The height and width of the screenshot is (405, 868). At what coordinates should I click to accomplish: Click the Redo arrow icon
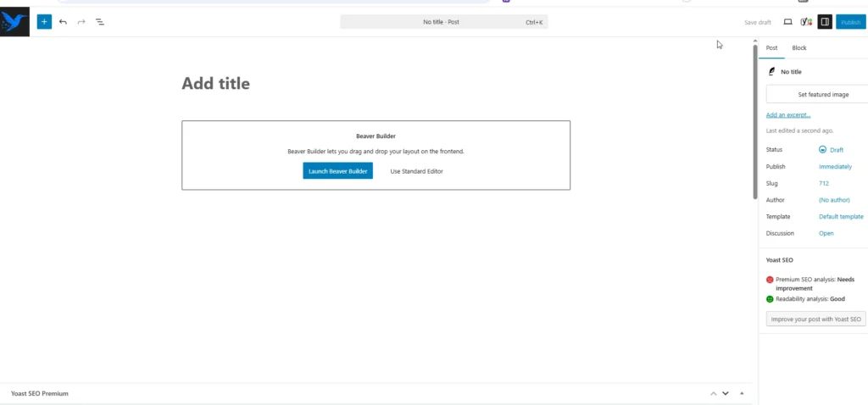(81, 22)
